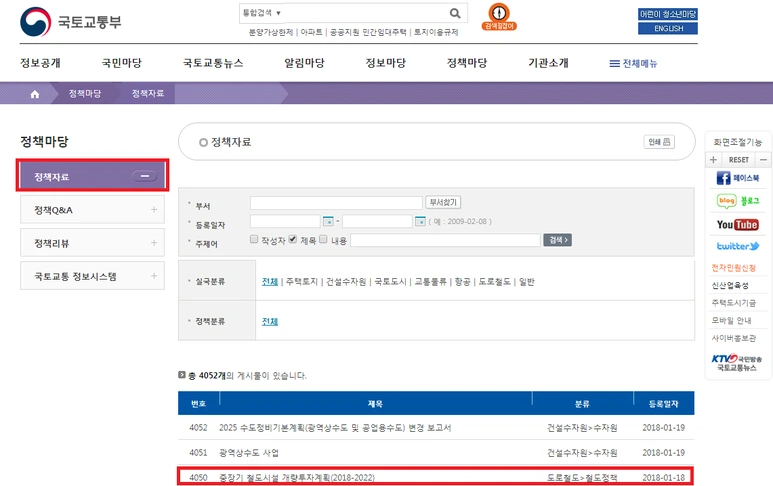Filter by 건설수자원 category
This screenshot has width=773, height=486.
coord(346,281)
